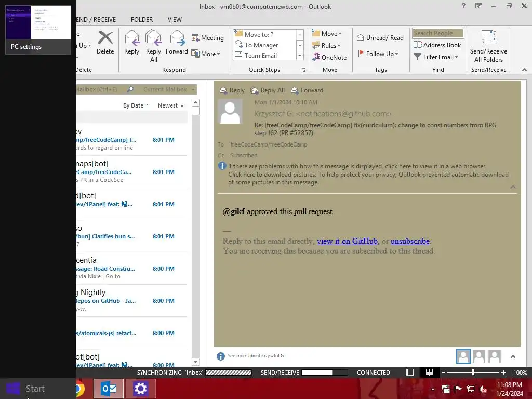Open the VIEW ribbon tab
The image size is (532, 399).
[x=175, y=20]
